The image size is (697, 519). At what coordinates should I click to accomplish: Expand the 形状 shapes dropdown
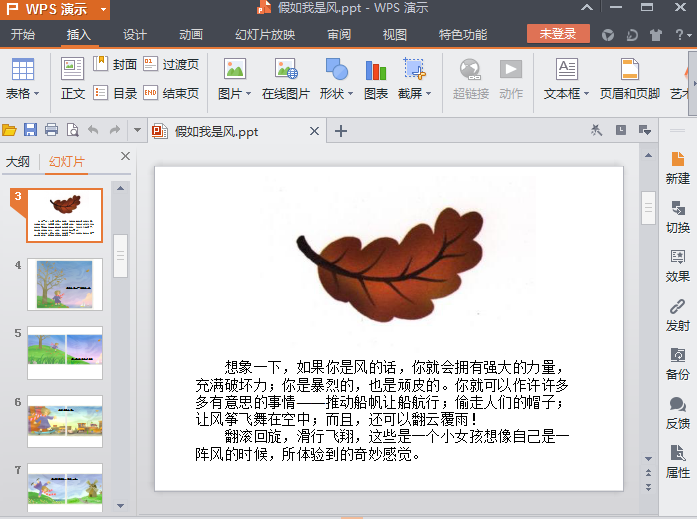(336, 94)
